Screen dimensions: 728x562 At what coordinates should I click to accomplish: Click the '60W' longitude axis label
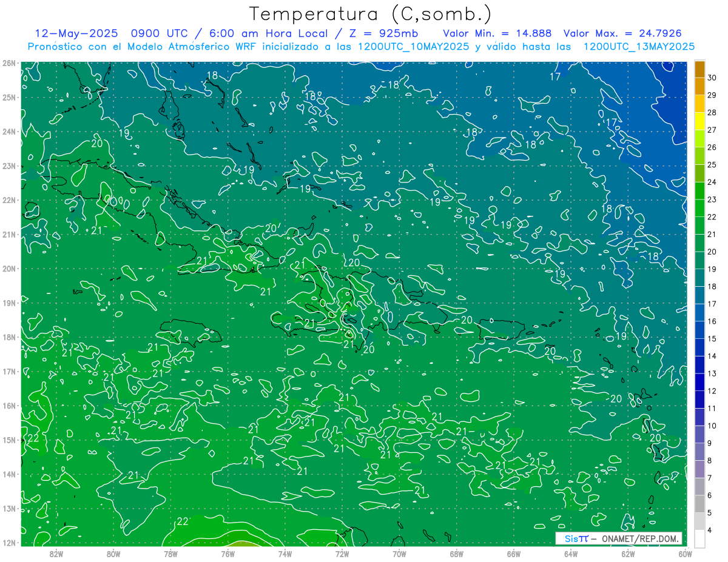pos(686,554)
